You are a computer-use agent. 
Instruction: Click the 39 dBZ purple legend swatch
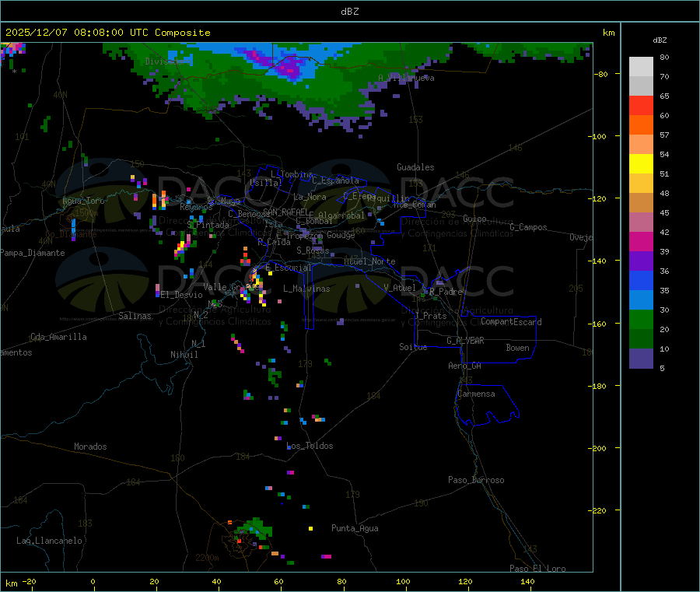point(641,261)
